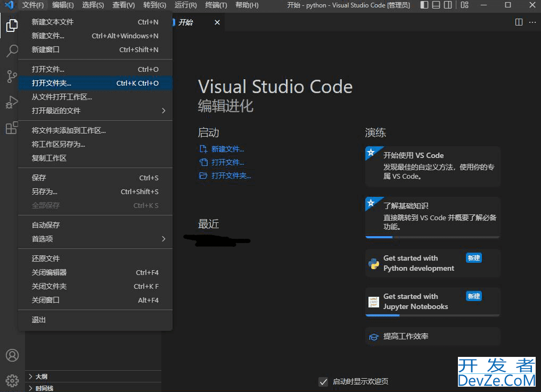The height and width of the screenshot is (392, 541).
Task: Open the 查看(V) menu
Action: click(124, 5)
